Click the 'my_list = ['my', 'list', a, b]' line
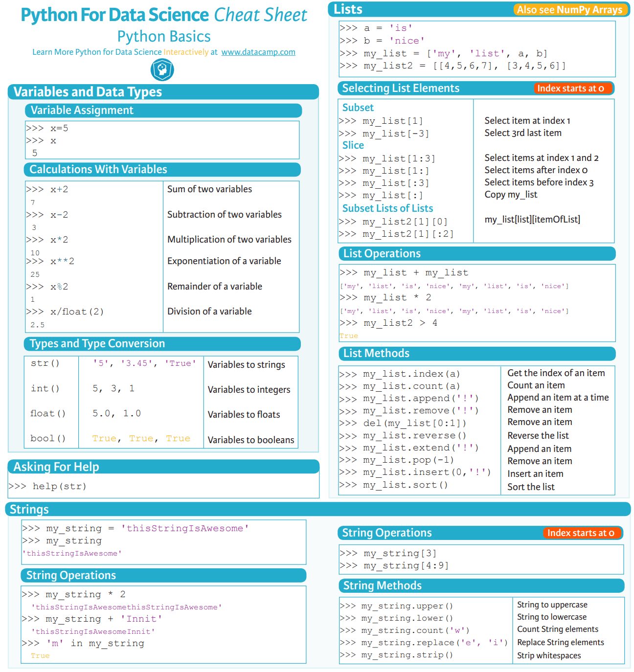Viewport: 634px width, 672px height. coord(444,53)
